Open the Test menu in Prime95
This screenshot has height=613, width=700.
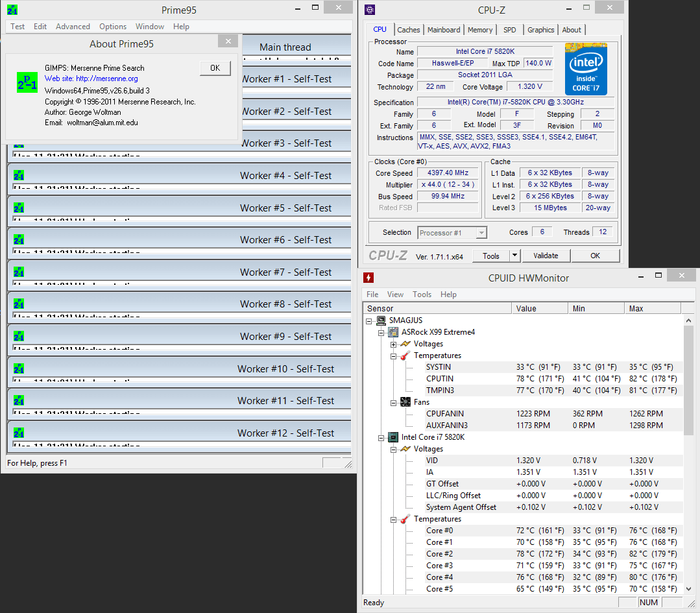(18, 27)
